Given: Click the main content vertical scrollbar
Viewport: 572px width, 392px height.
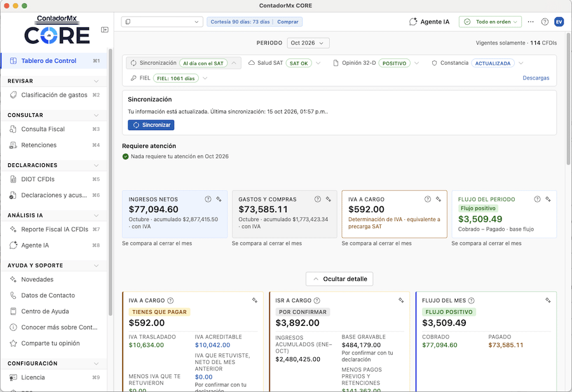Looking at the screenshot, I should [x=568, y=98].
